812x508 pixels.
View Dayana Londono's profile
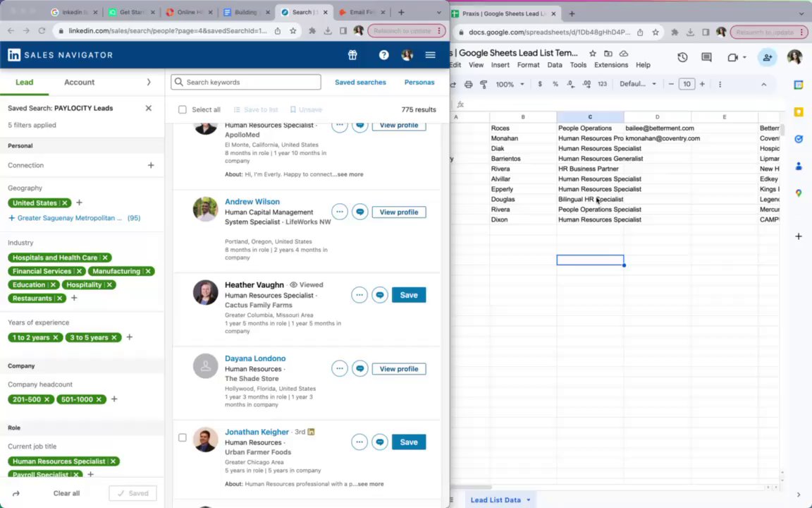(x=399, y=369)
